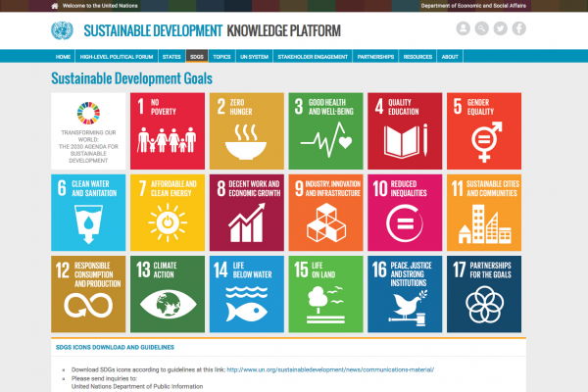Open the Facebook icon in header

tap(519, 28)
